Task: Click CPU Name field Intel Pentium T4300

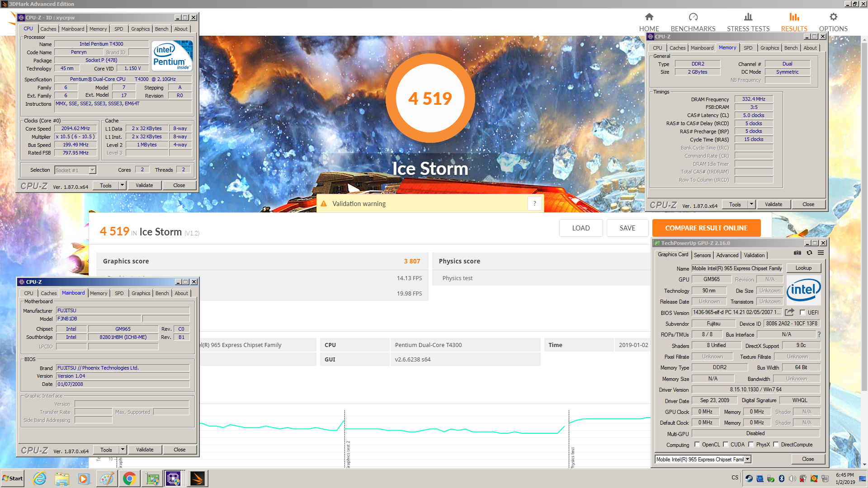Action: pos(101,44)
